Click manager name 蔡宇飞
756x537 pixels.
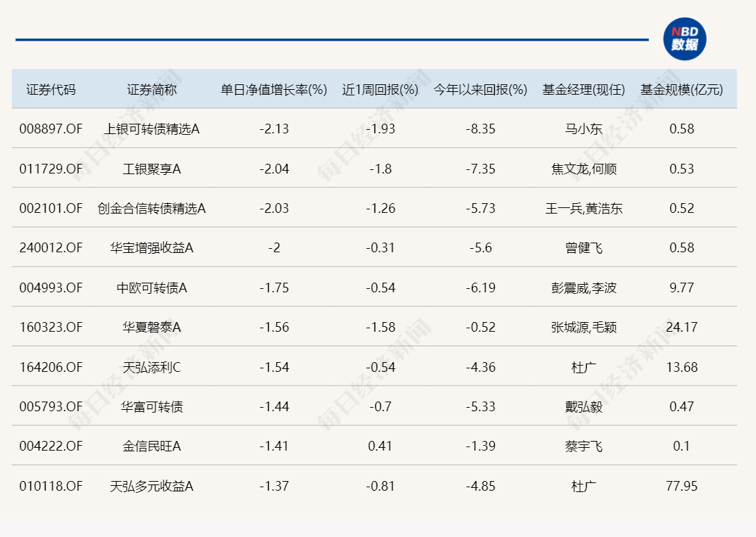(x=583, y=446)
